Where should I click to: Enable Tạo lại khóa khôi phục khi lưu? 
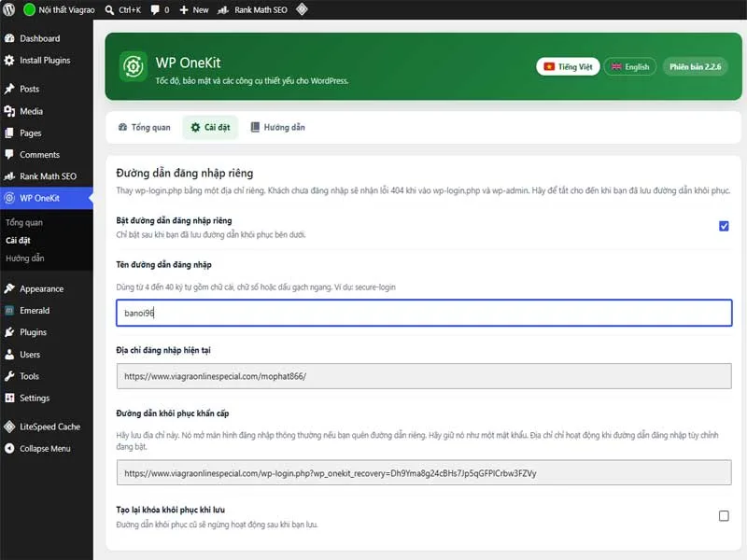pos(724,516)
